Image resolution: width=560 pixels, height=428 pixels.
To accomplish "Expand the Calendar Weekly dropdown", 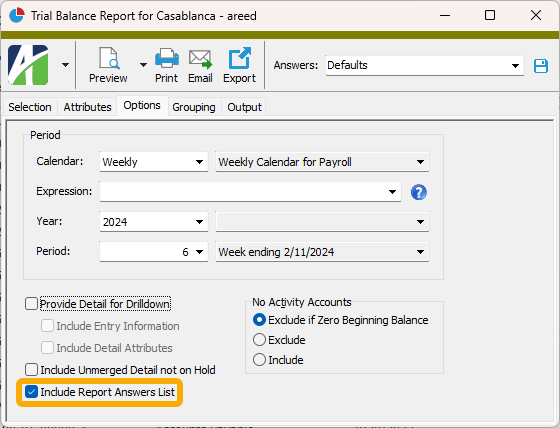I will 154,162.
